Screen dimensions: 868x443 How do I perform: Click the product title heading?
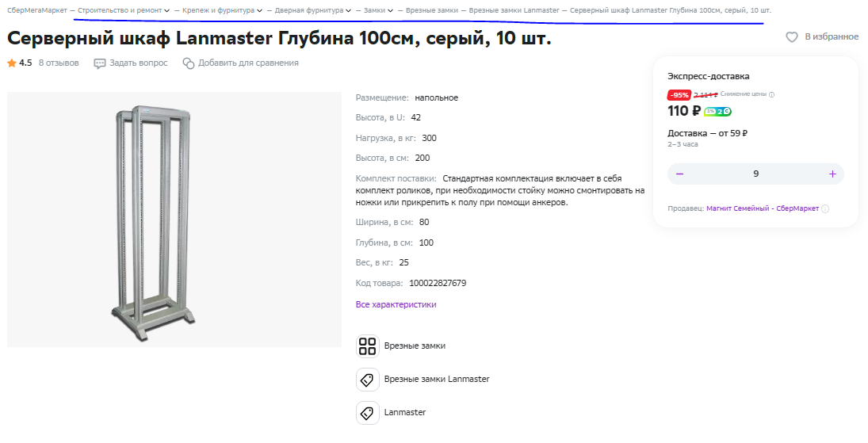[x=280, y=38]
